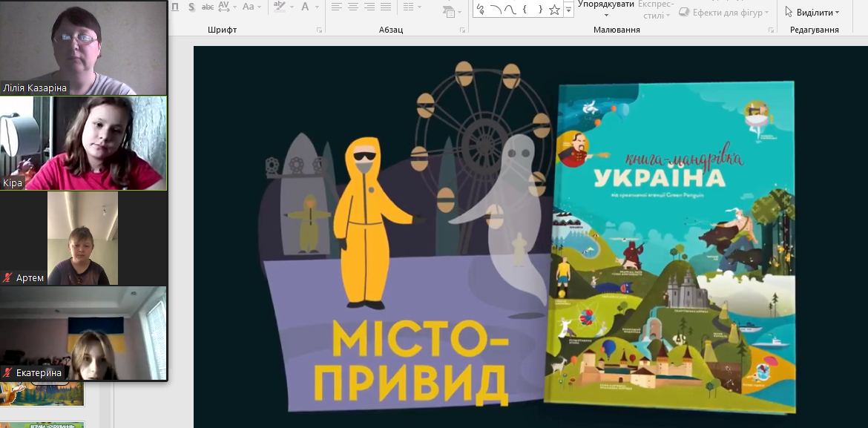Click the Лілія Казаріна name label

tap(35, 88)
